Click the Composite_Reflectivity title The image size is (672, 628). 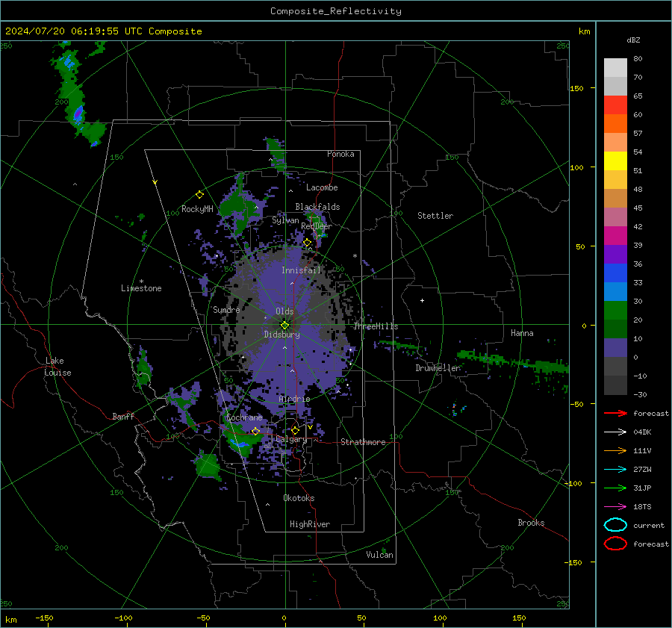pyautogui.click(x=336, y=11)
